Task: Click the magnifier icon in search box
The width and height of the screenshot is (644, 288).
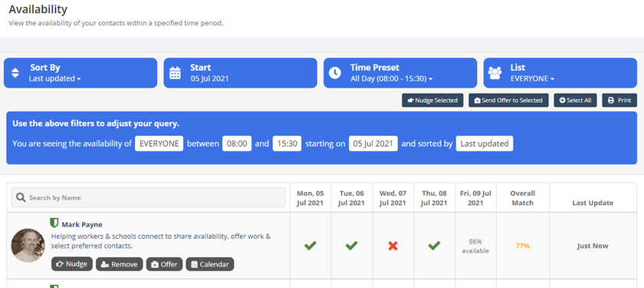Action: (x=21, y=198)
